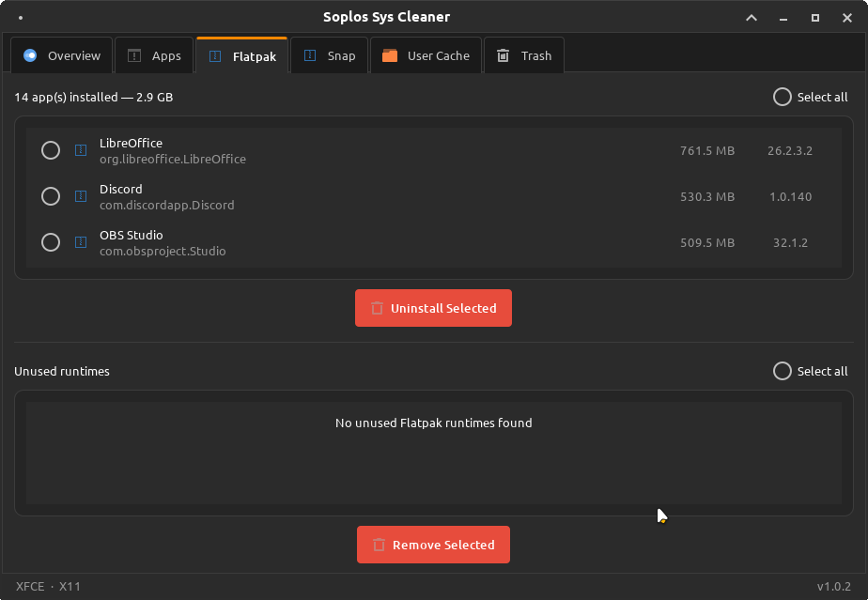Image resolution: width=868 pixels, height=600 pixels.
Task: Click trash icon on Uninstall Selected button
Action: pos(377,308)
